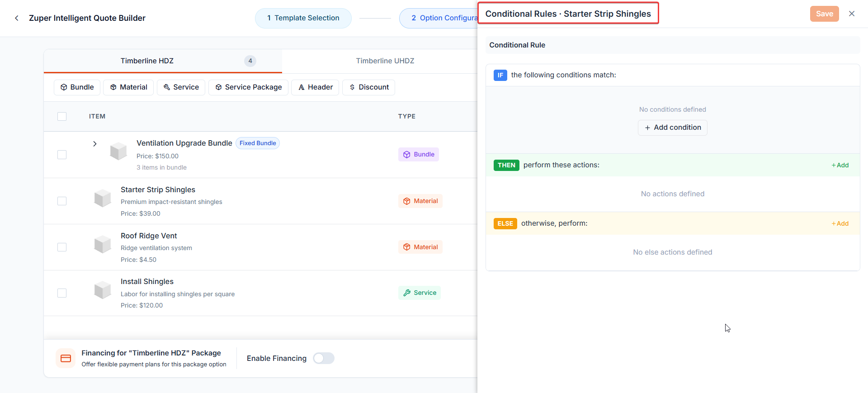868x393 pixels.
Task: Click the 3 items in bundle text
Action: tap(161, 167)
